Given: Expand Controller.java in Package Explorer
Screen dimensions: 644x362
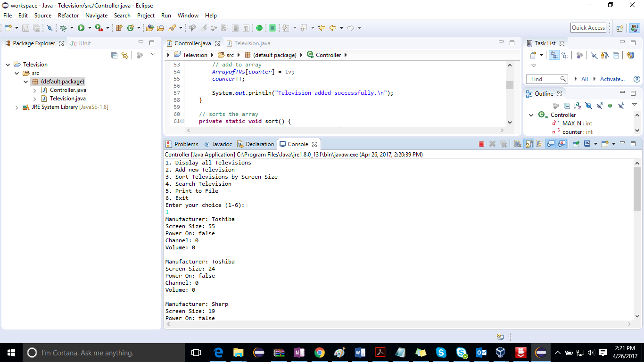Looking at the screenshot, I should [x=35, y=90].
